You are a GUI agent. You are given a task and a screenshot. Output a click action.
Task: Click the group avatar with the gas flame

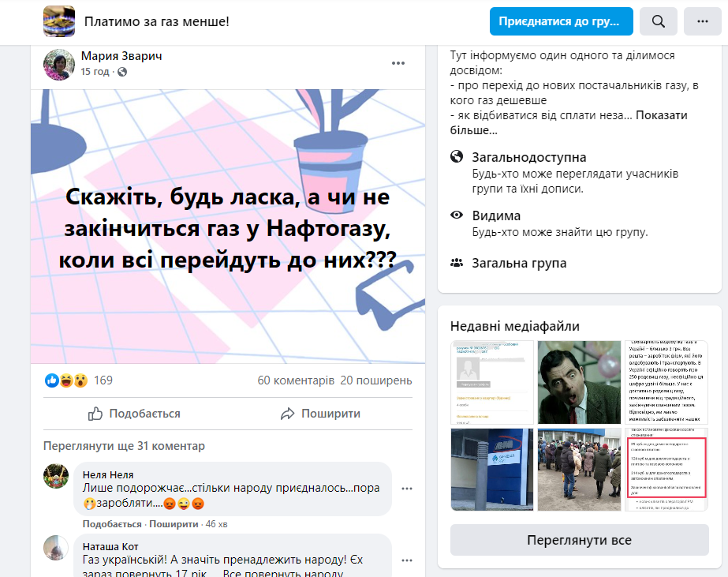59,21
